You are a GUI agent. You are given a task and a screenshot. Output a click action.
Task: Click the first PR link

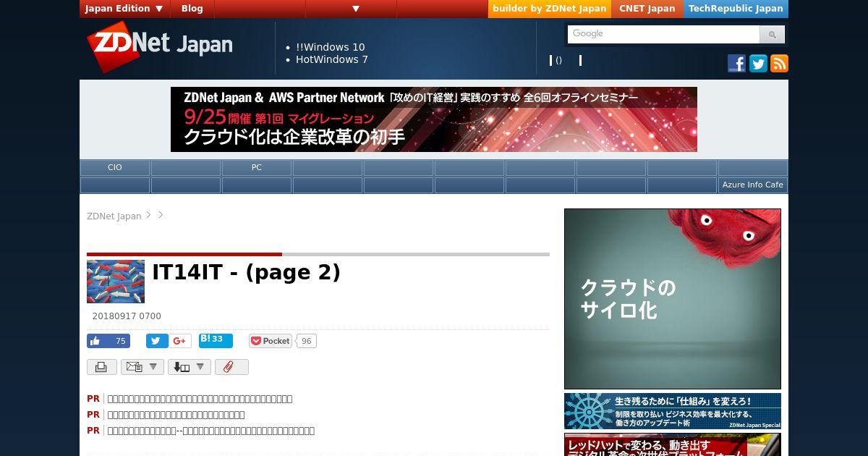click(x=200, y=399)
